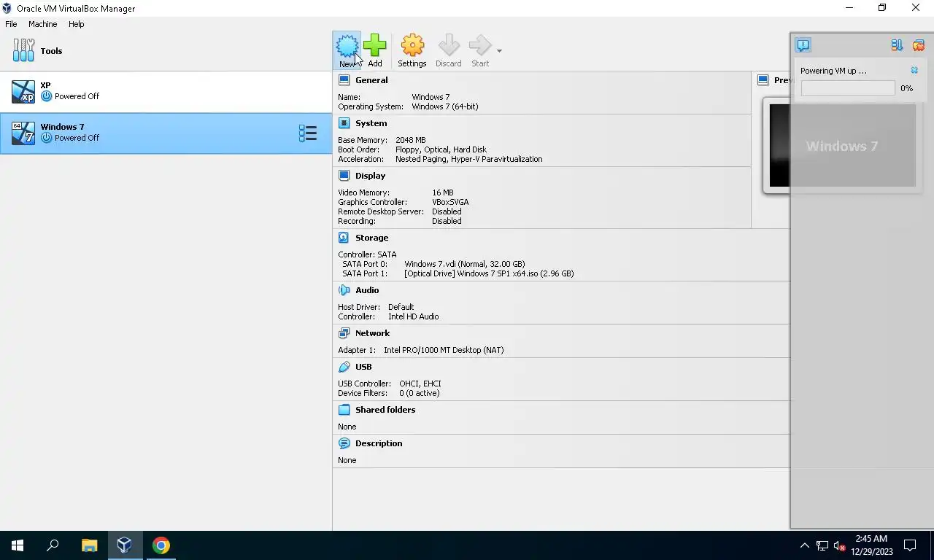Open the Tools item in the sidebar
Screen dimensions: 934x560
(166, 51)
